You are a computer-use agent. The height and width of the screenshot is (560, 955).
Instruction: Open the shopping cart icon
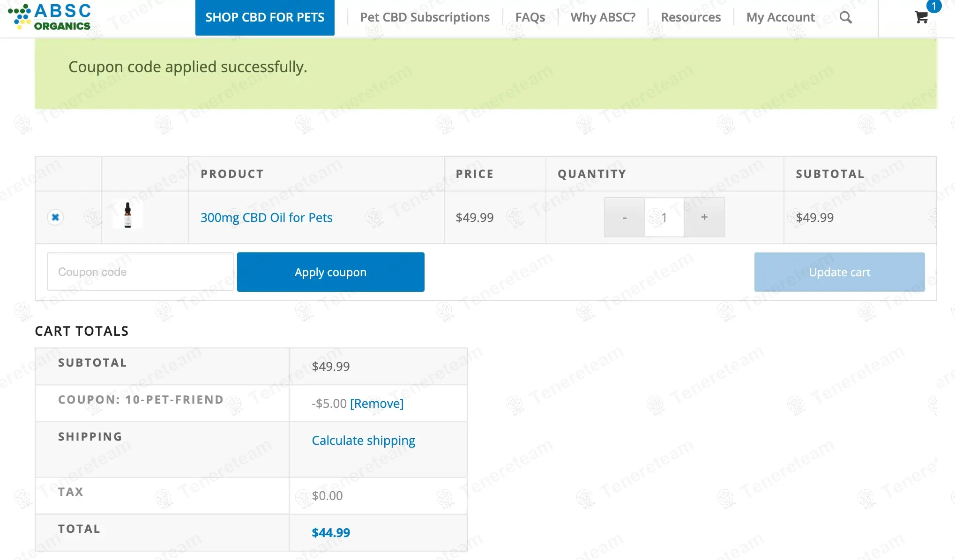click(921, 17)
